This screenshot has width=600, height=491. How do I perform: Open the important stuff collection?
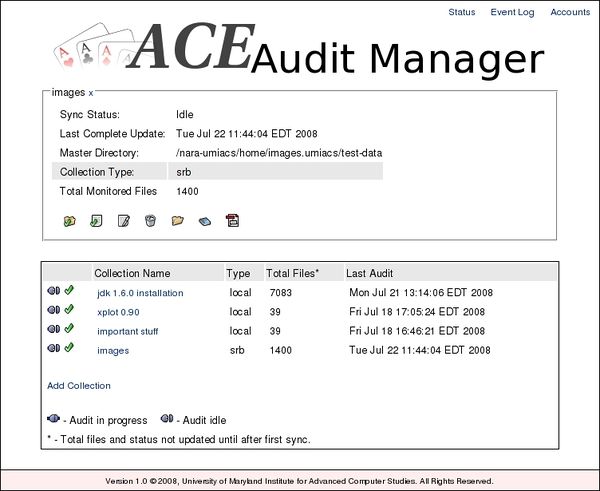(127, 331)
